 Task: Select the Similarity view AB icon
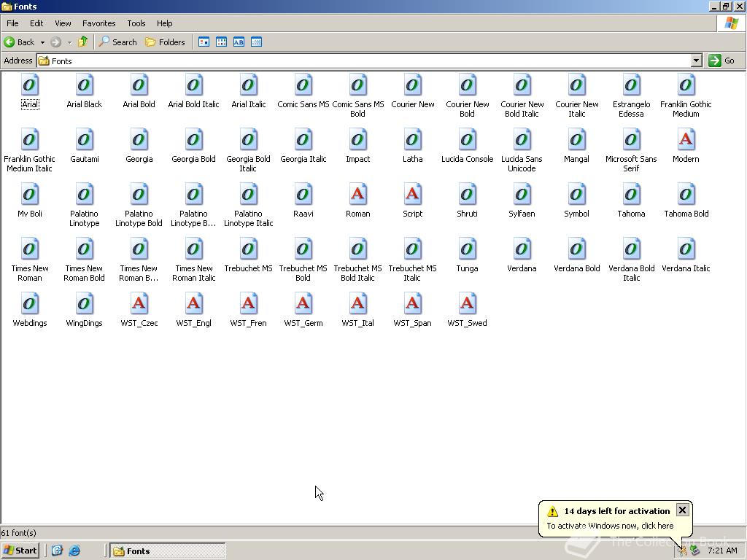tap(239, 42)
